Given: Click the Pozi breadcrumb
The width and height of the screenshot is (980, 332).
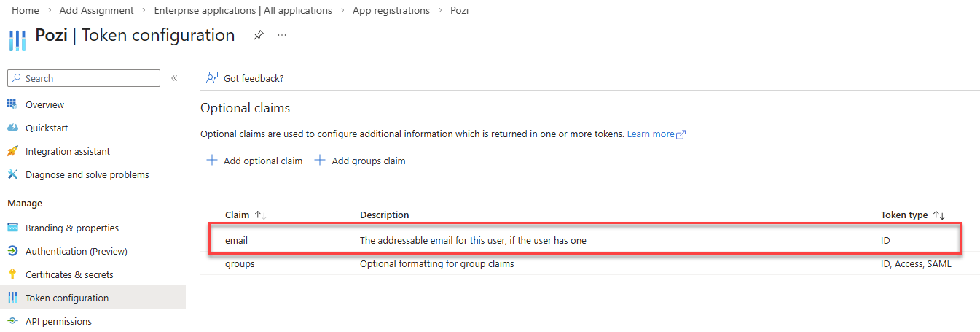Looking at the screenshot, I should 460,10.
